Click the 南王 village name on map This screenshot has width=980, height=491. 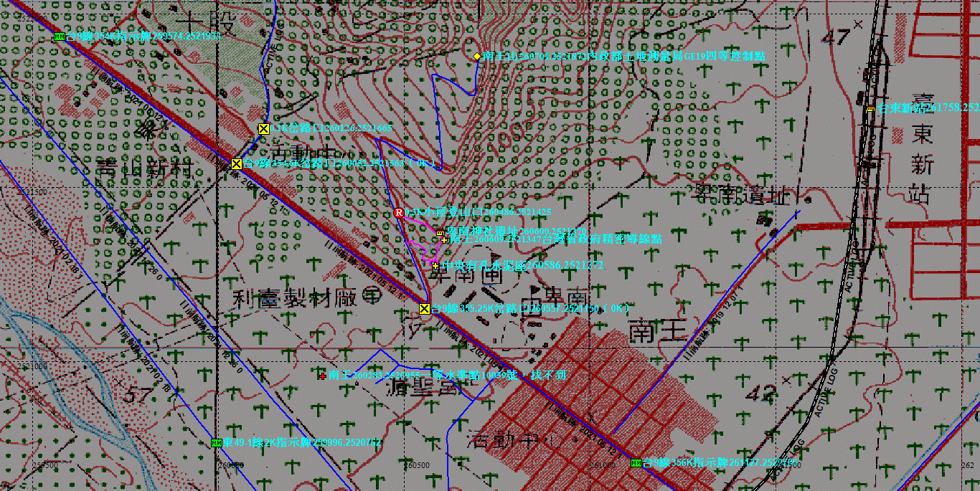point(659,332)
